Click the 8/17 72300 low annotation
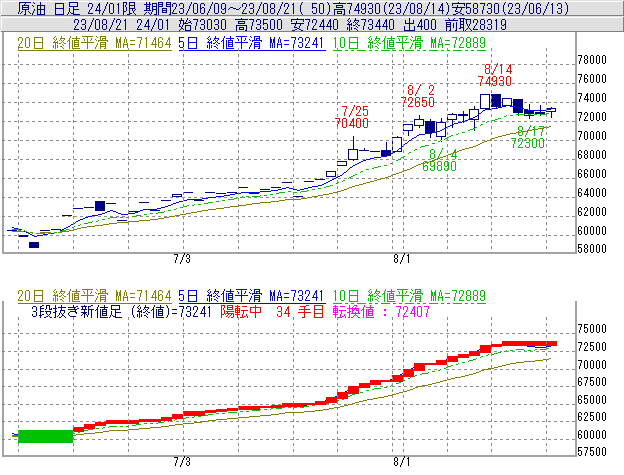This screenshot has height=475, width=624. pos(528,137)
